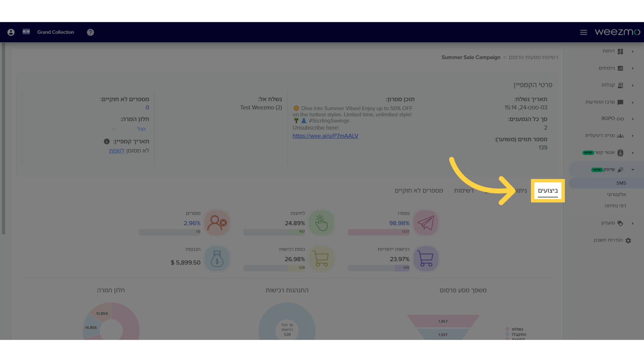Click the נשלחו legend entry in funnel chart
Image resolution: width=644 pixels, height=362 pixels.
[x=514, y=329]
